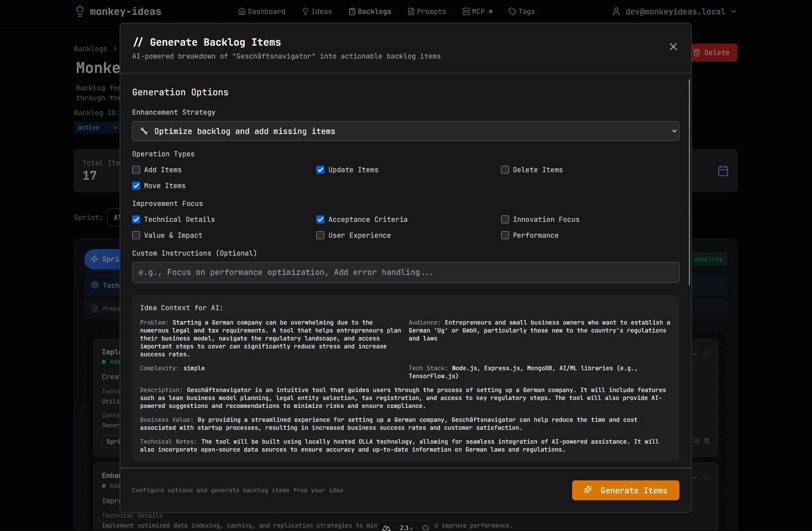
Task: Click the info icon on Impl card
Action: pos(707,354)
